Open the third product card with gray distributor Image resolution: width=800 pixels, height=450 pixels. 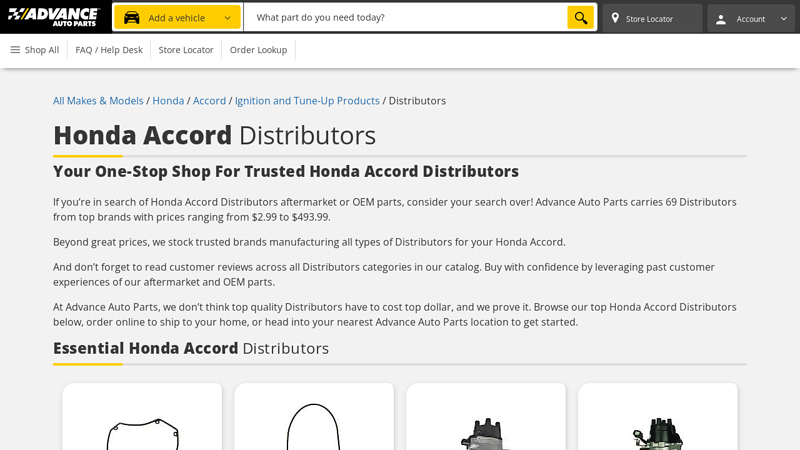pos(486,417)
